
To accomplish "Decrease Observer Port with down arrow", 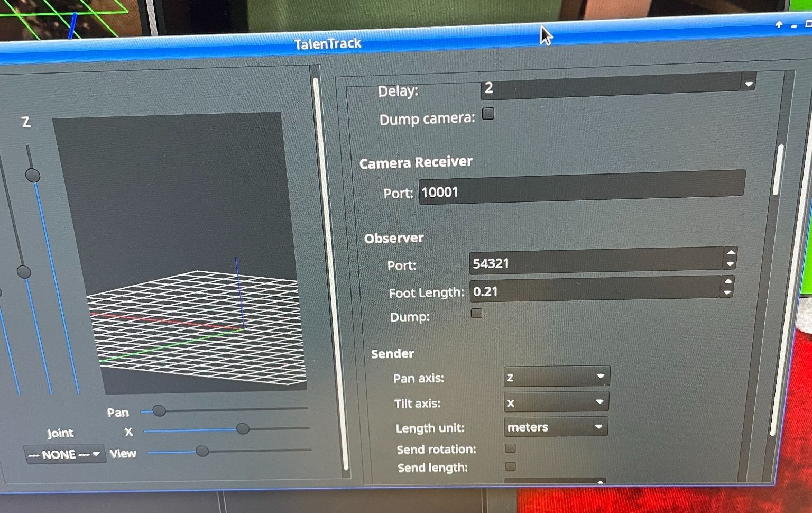I will pos(730,264).
